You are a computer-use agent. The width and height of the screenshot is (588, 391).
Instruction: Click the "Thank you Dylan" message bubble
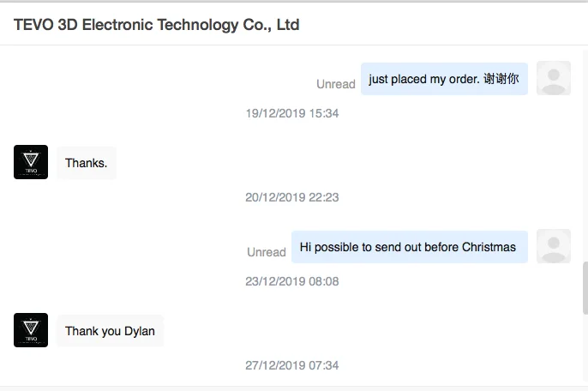pos(110,331)
